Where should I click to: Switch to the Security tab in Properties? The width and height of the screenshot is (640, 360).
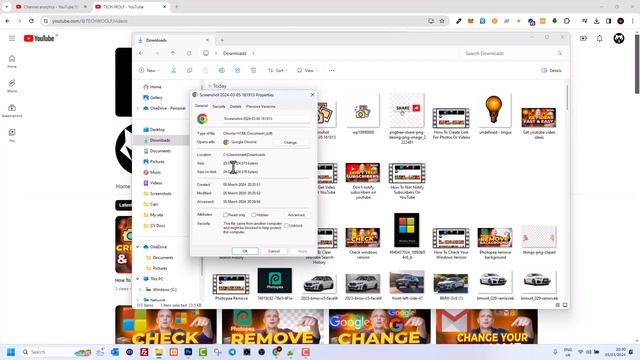[x=219, y=106]
